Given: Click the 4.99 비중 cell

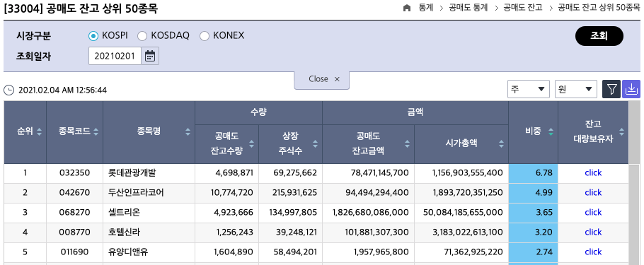Looking at the screenshot, I should click(x=533, y=193).
